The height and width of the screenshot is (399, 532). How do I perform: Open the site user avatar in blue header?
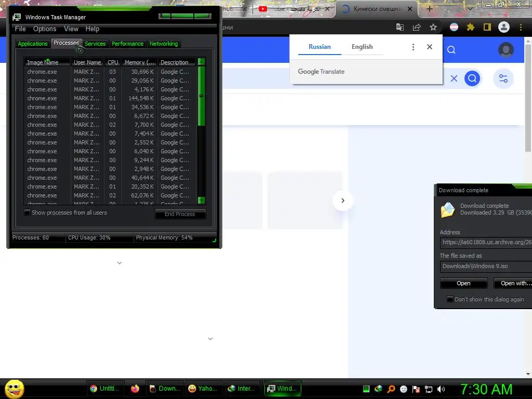506,50
